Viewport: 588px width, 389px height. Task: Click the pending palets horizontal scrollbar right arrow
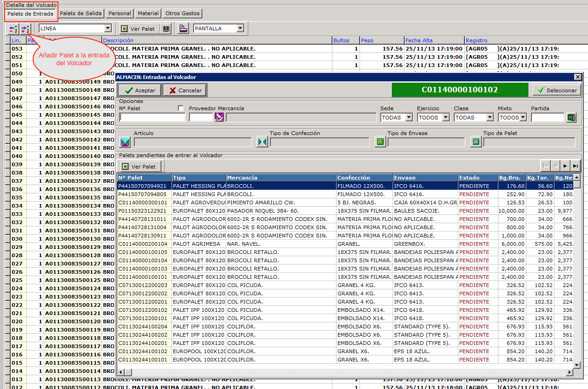pyautogui.click(x=570, y=372)
